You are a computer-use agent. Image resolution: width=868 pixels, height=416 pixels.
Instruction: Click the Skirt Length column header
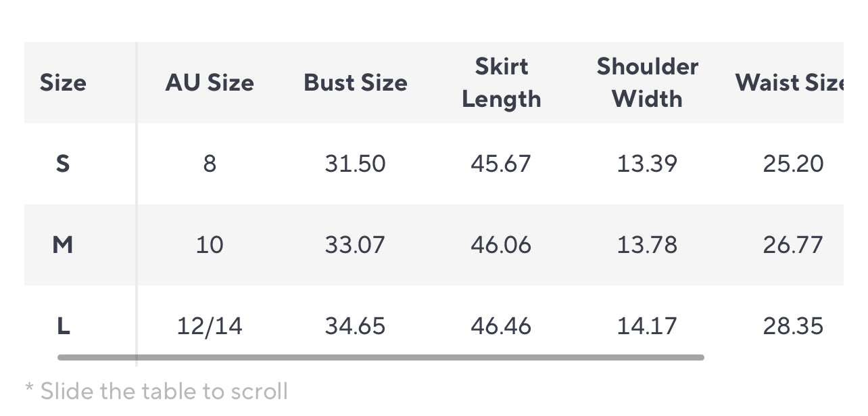pos(502,83)
